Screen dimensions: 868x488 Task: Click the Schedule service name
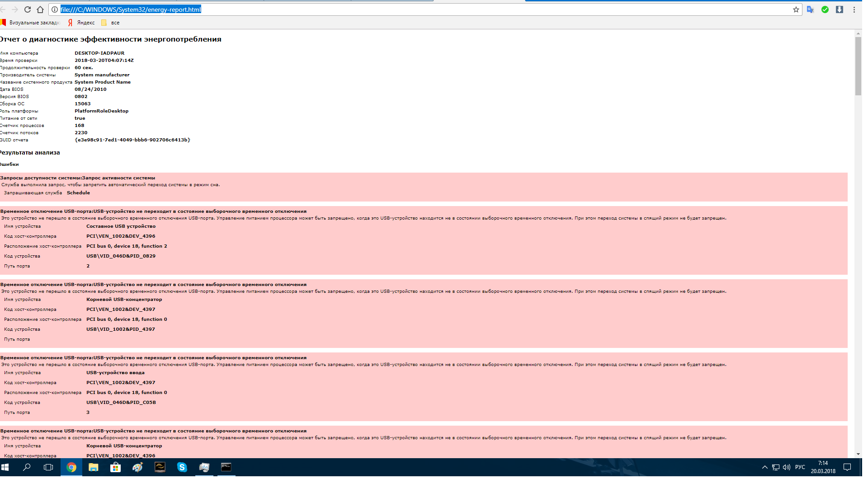(78, 193)
